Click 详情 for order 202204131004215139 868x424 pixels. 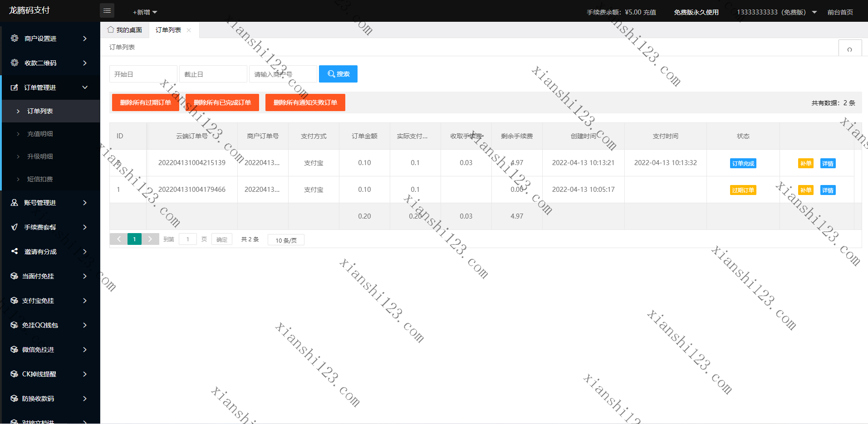(828, 163)
